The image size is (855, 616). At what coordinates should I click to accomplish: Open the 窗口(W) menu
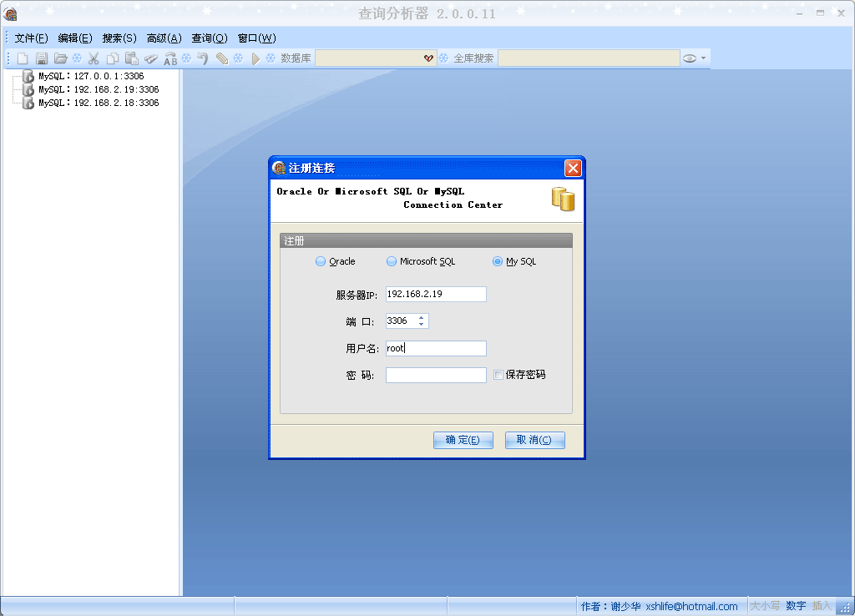click(x=257, y=38)
